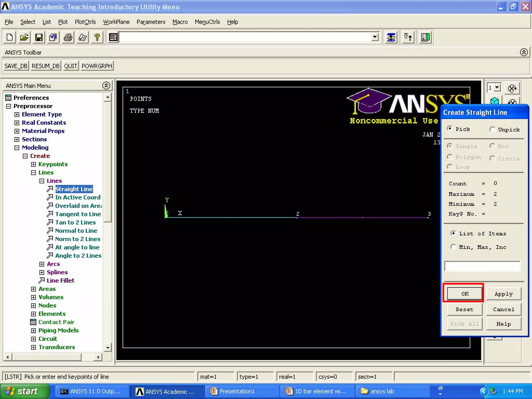Select the List of Items radio button
This screenshot has height=399, width=532.
(x=453, y=233)
